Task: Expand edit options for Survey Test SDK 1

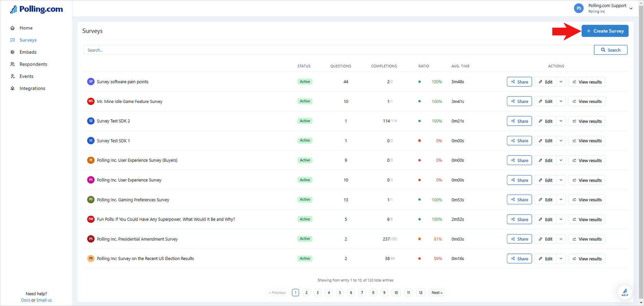Action: [x=561, y=141]
